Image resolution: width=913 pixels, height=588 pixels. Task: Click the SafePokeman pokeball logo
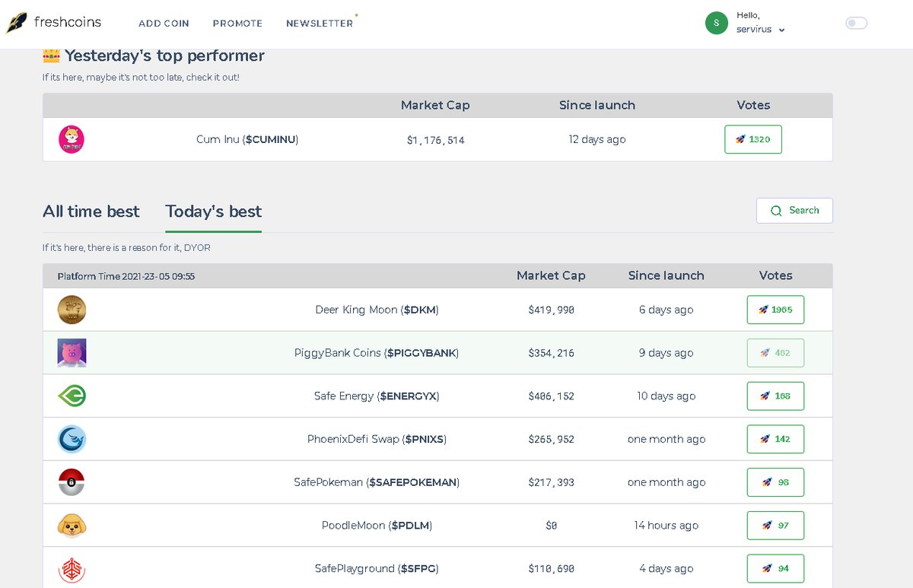(72, 482)
